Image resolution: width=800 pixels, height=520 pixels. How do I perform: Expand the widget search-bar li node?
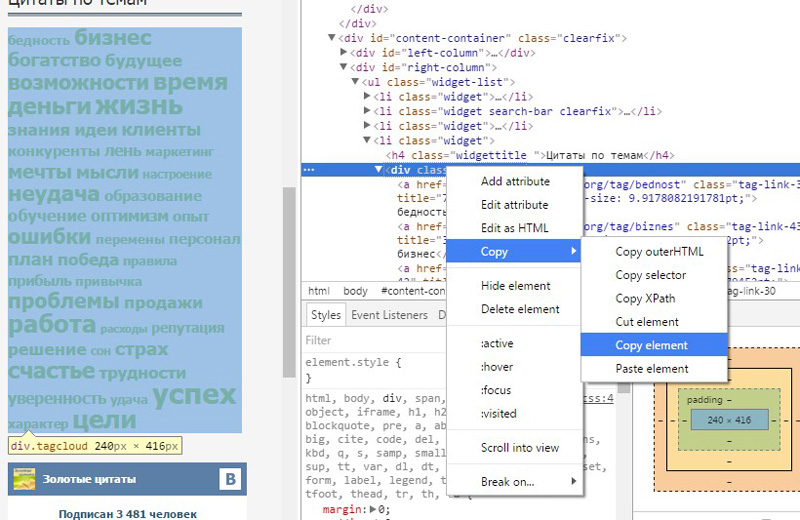[369, 111]
